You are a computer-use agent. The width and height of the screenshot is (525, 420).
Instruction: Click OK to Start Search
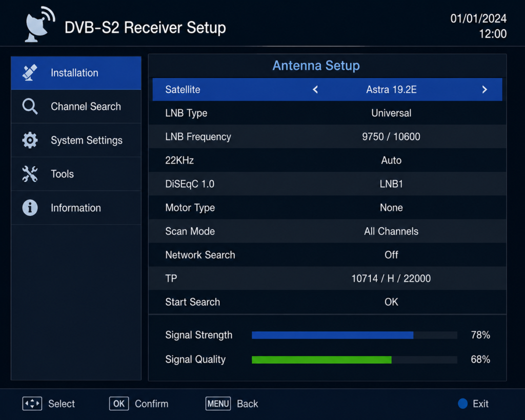tap(391, 302)
